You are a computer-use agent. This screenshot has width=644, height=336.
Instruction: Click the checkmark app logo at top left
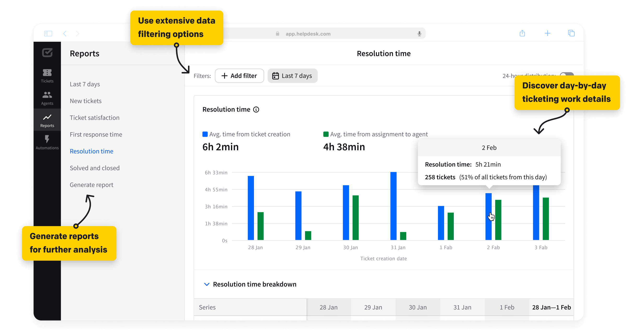pyautogui.click(x=47, y=53)
